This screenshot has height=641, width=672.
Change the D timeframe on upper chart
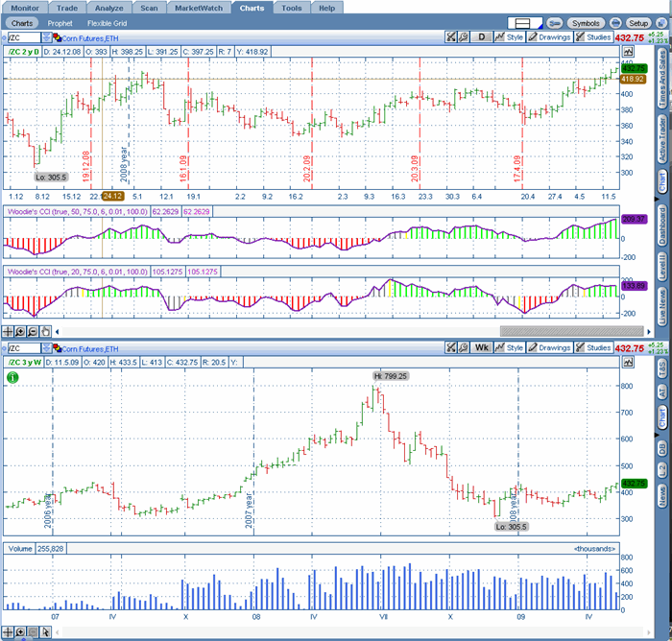(482, 37)
